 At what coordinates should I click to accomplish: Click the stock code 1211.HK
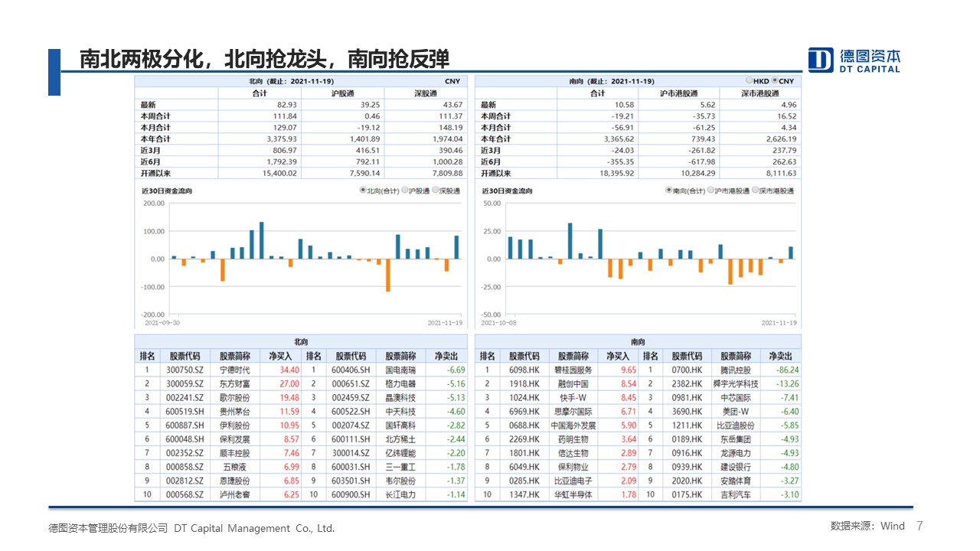(x=687, y=425)
